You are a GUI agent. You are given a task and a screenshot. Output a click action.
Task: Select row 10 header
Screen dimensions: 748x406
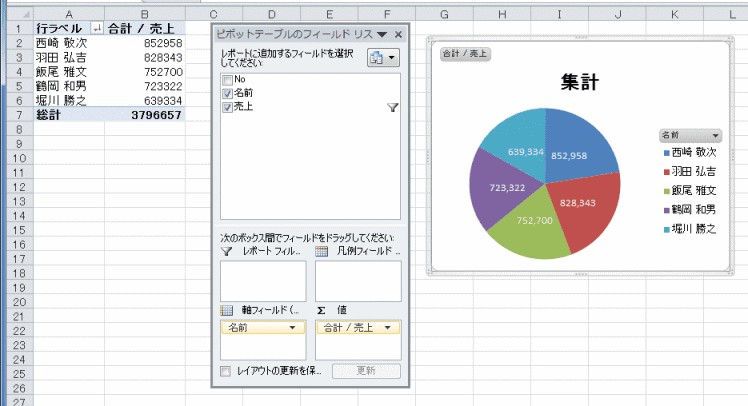click(x=19, y=158)
